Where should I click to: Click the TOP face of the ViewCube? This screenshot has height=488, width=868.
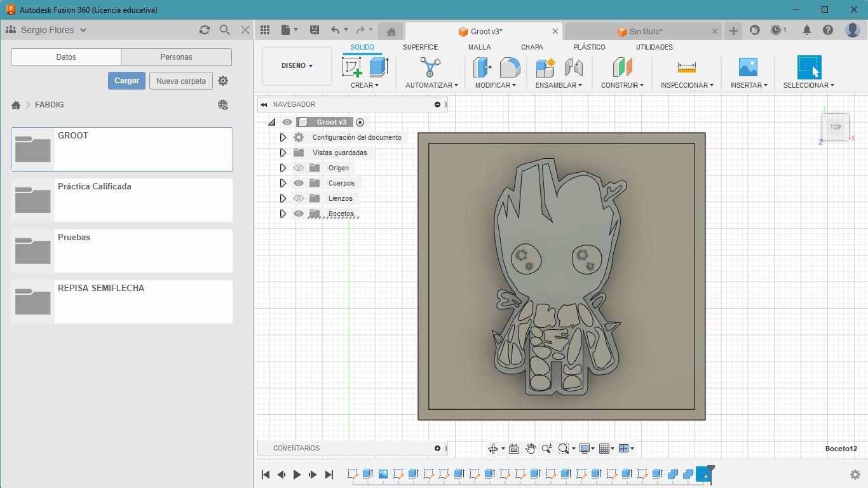835,127
